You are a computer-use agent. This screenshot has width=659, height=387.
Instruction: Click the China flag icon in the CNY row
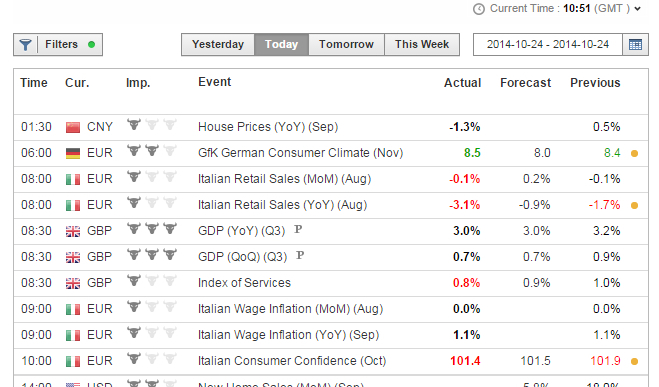pos(73,127)
